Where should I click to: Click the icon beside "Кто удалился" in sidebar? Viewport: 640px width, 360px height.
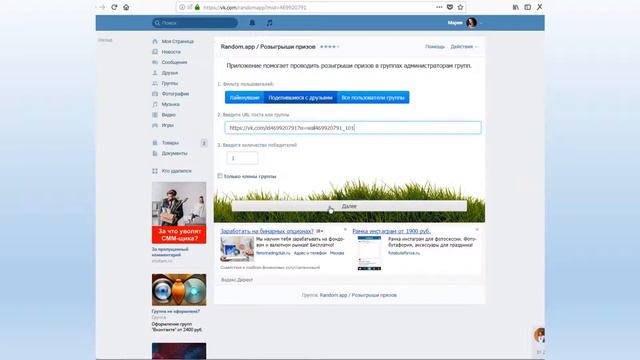(x=155, y=171)
